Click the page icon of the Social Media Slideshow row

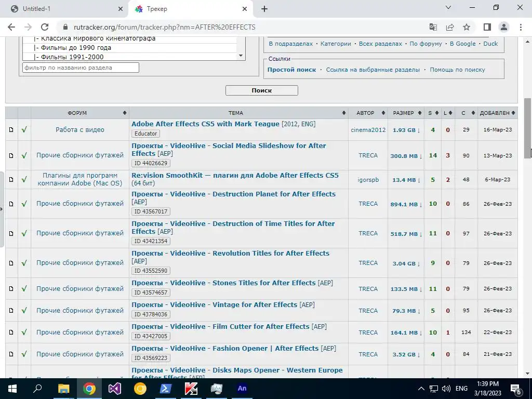click(11, 155)
